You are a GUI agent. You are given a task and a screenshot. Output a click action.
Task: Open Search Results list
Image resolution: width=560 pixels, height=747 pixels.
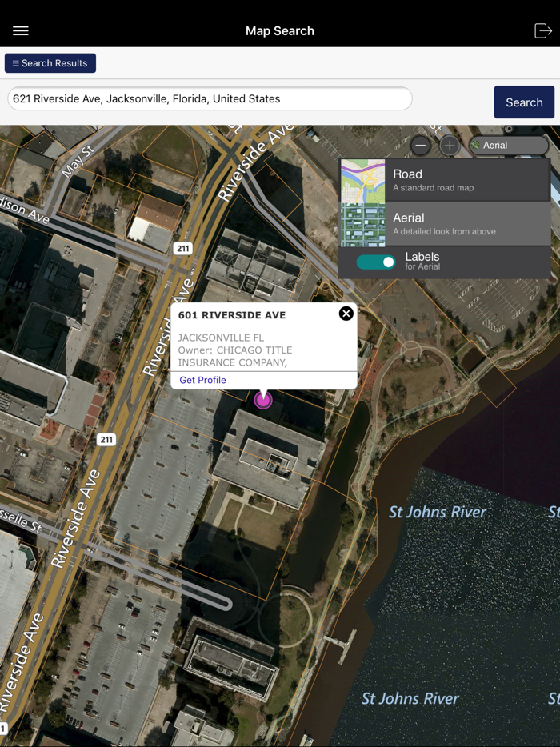coord(50,63)
